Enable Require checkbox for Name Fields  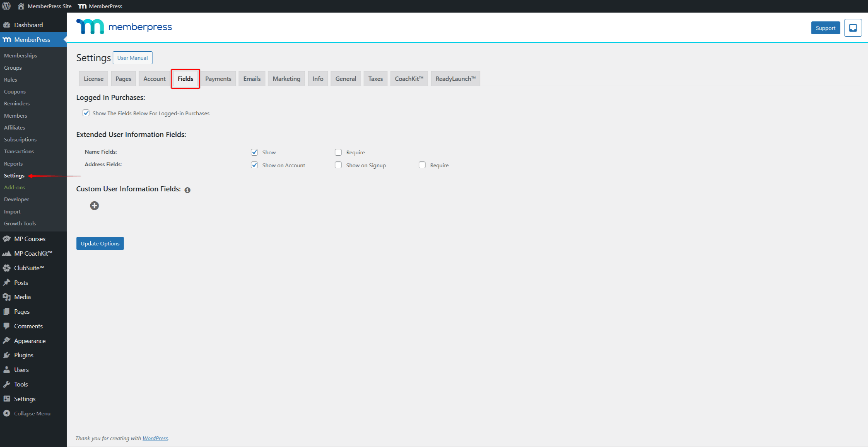338,152
